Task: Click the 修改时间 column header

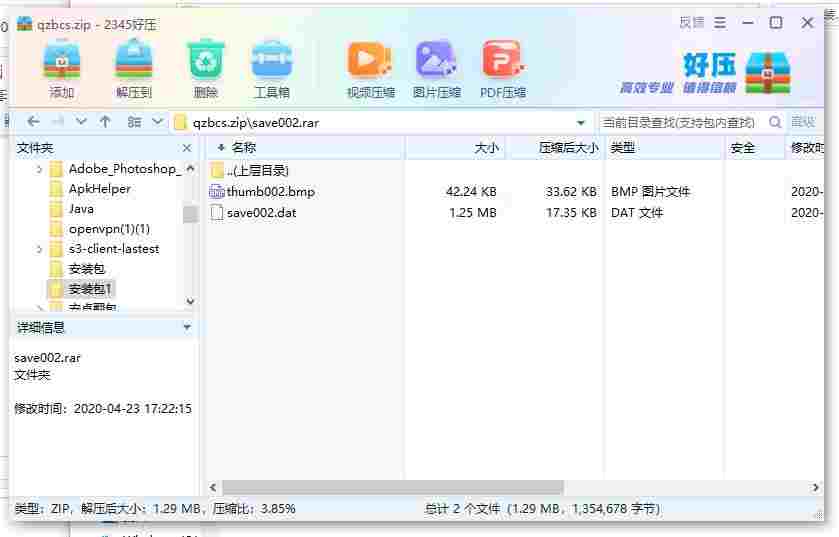Action: pyautogui.click(x=806, y=148)
